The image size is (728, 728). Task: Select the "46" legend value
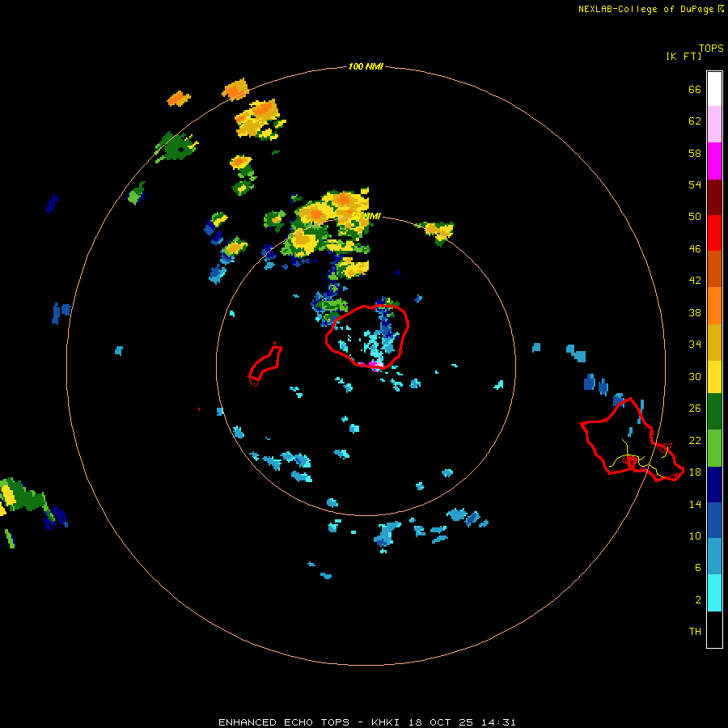point(695,249)
